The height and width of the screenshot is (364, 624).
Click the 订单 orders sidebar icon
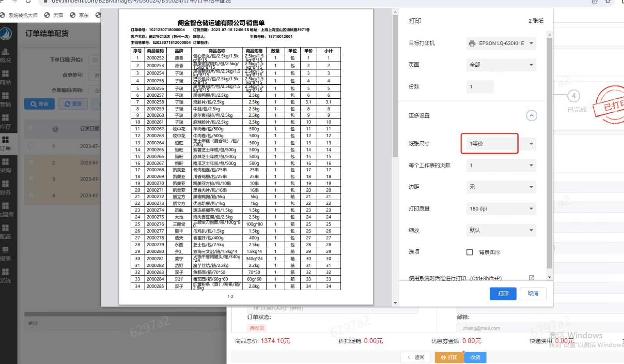tap(5, 140)
